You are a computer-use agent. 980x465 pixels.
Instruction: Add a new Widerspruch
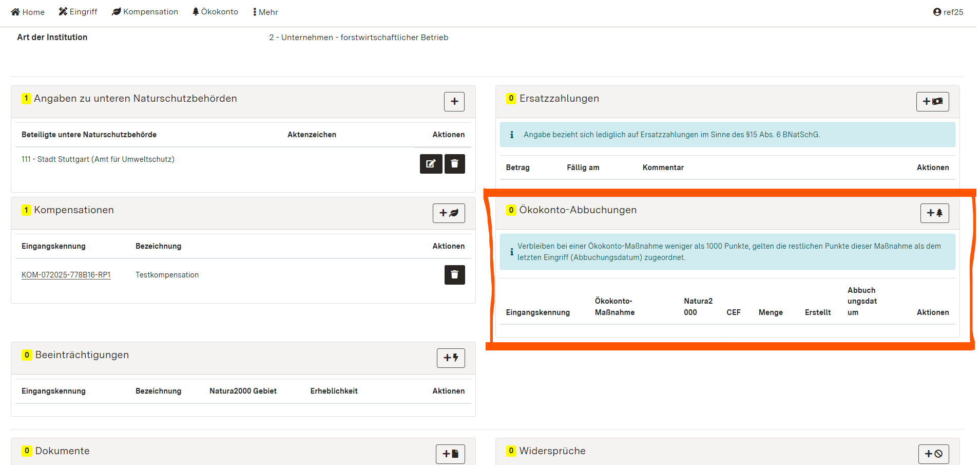pos(933,454)
